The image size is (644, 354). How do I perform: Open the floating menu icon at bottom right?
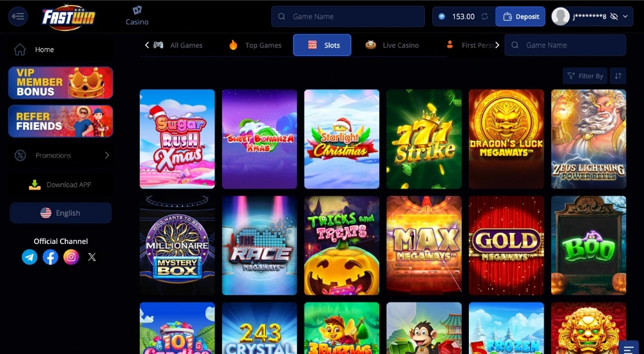coord(629,349)
